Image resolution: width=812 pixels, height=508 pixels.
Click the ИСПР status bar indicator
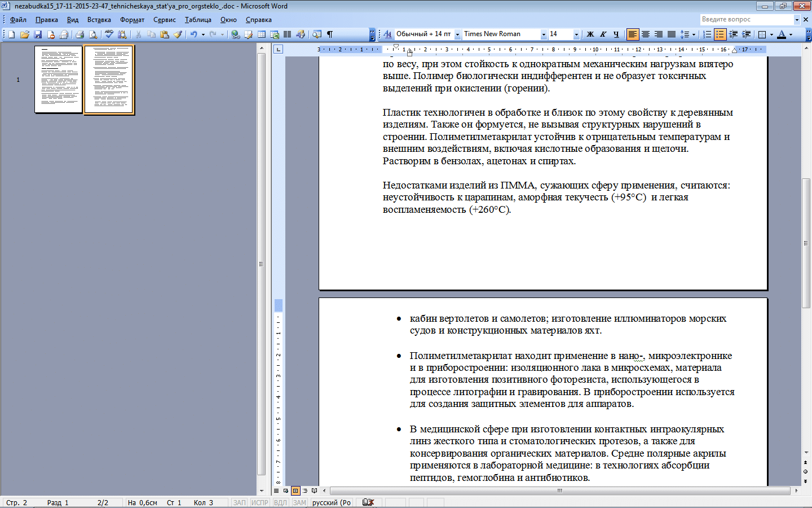(260, 502)
